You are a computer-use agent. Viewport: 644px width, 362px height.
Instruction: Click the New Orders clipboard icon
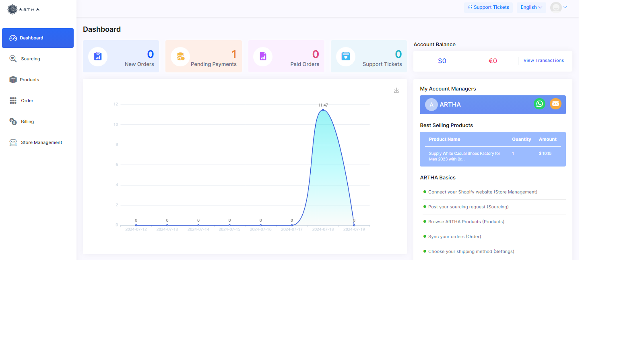pyautogui.click(x=98, y=56)
